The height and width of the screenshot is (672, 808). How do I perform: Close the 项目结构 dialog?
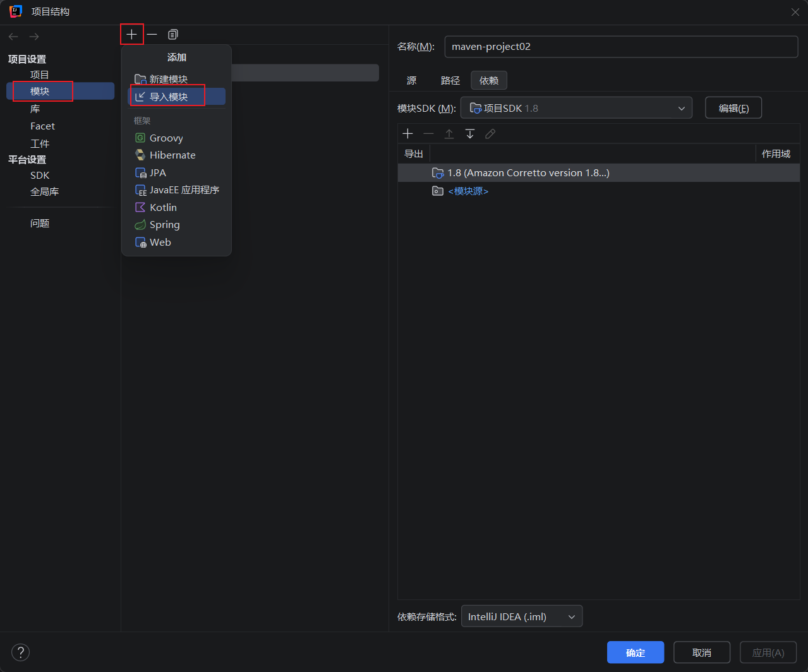tap(795, 12)
